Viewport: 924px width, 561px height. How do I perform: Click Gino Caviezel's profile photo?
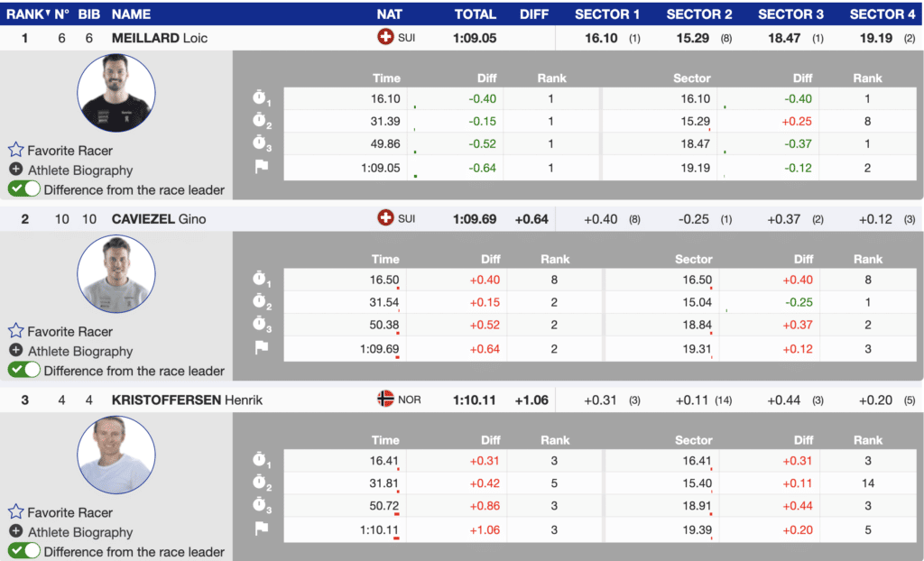[116, 274]
